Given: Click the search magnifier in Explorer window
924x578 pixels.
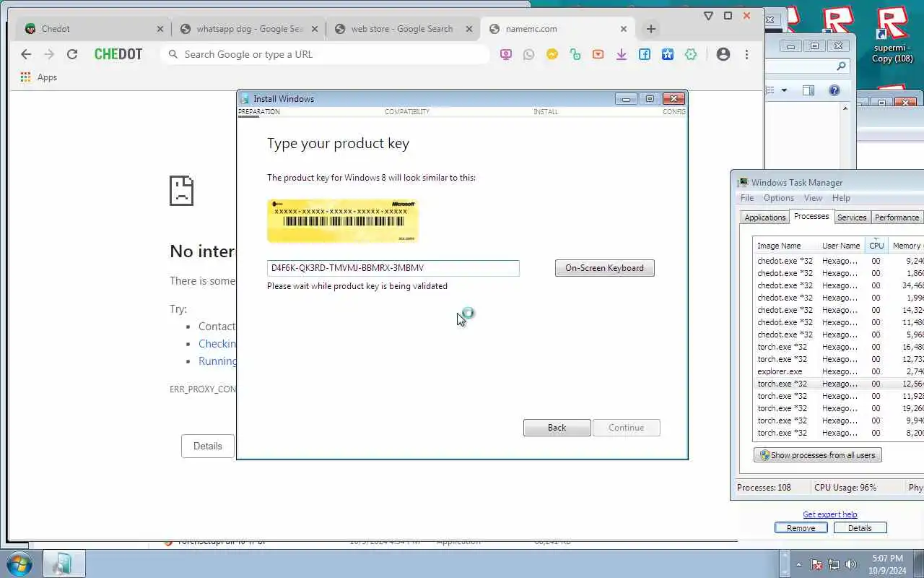Looking at the screenshot, I should point(841,66).
